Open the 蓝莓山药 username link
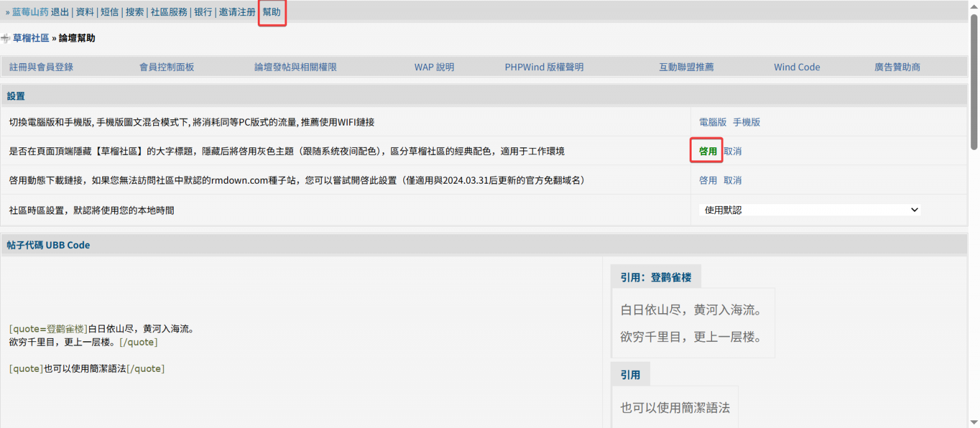 click(30, 12)
